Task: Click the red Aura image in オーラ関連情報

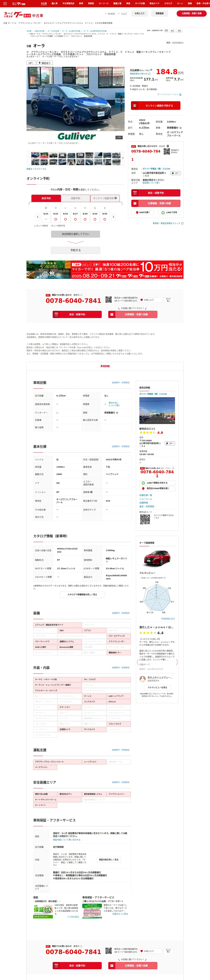Action: pyautogui.click(x=157, y=558)
